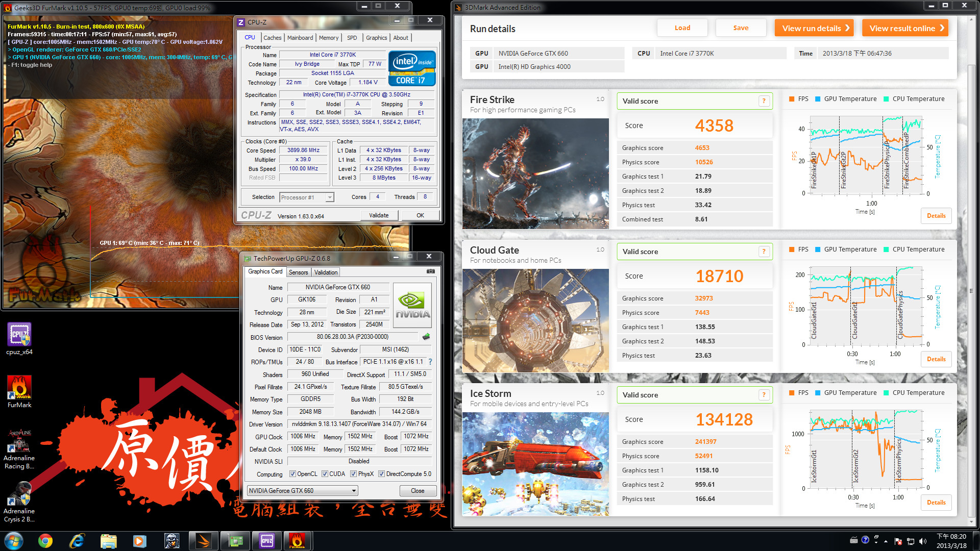
Task: Toggle GPU Temperature legend in Fire Strike chart
Action: (x=846, y=99)
